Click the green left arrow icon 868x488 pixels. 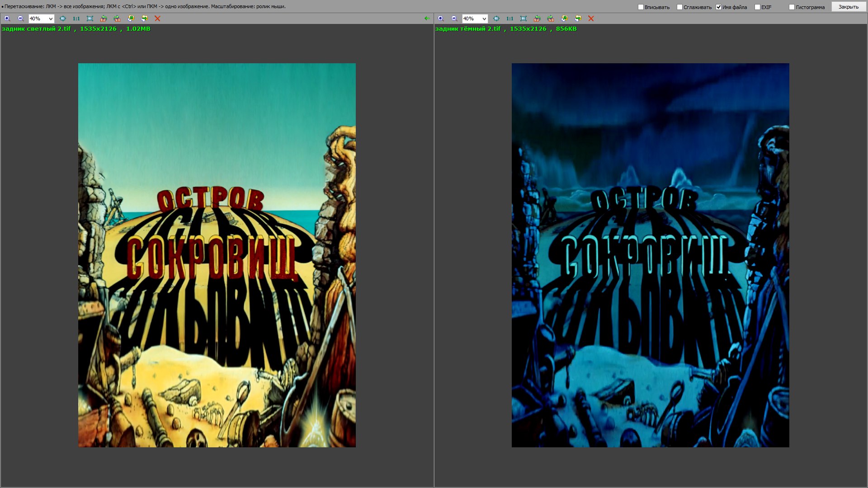pos(427,19)
